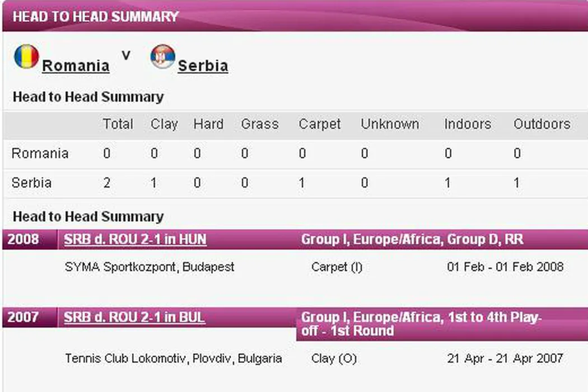Click the SYMA Sportkozpont, Budapest venue text
588x392 pixels.
[150, 267]
